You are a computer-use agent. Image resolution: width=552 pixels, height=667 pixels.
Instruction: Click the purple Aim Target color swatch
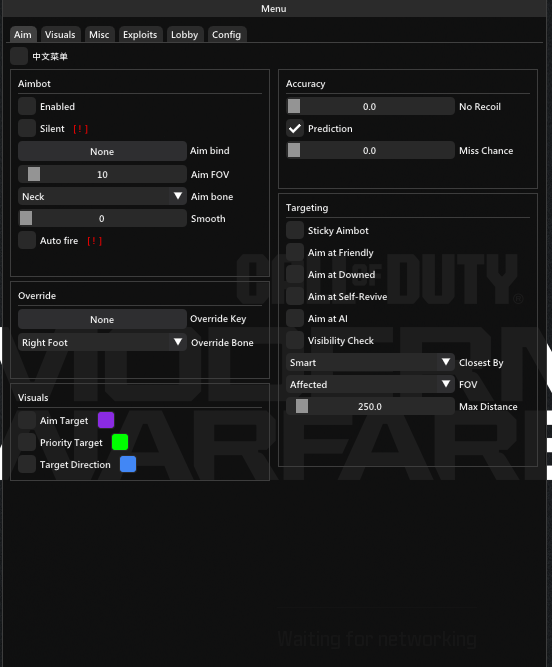(x=106, y=420)
